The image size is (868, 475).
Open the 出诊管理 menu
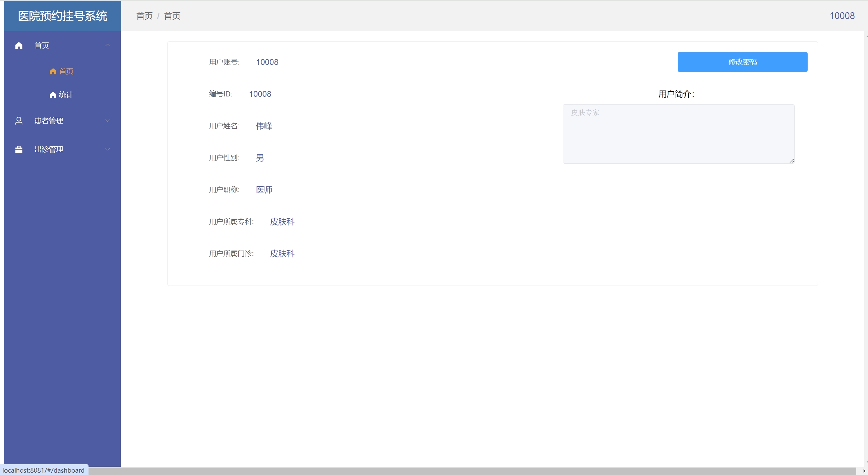49,149
